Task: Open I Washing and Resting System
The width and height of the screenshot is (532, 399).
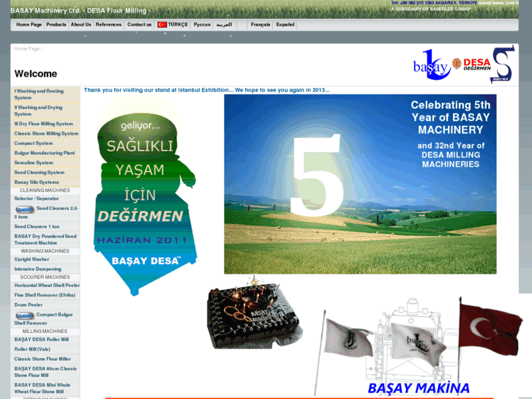Action: click(45, 94)
